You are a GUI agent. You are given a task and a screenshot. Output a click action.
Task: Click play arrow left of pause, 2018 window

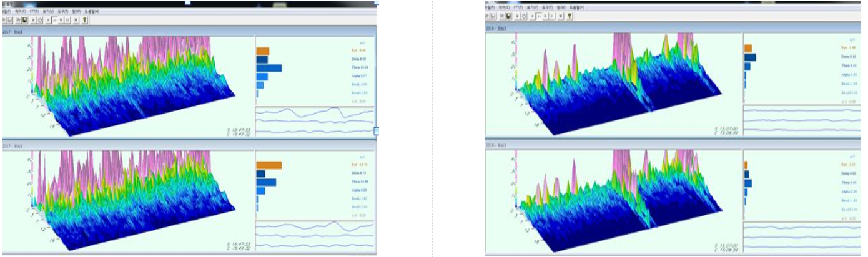[533, 16]
